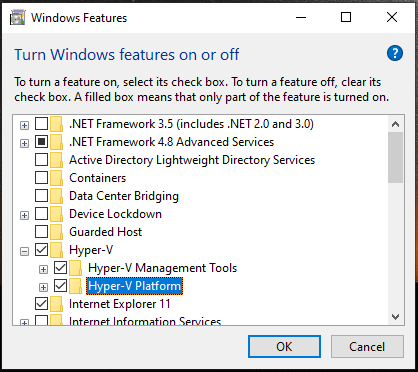Uncheck Hyper-V Management Tools checkbox
The image size is (418, 372).
(x=60, y=268)
